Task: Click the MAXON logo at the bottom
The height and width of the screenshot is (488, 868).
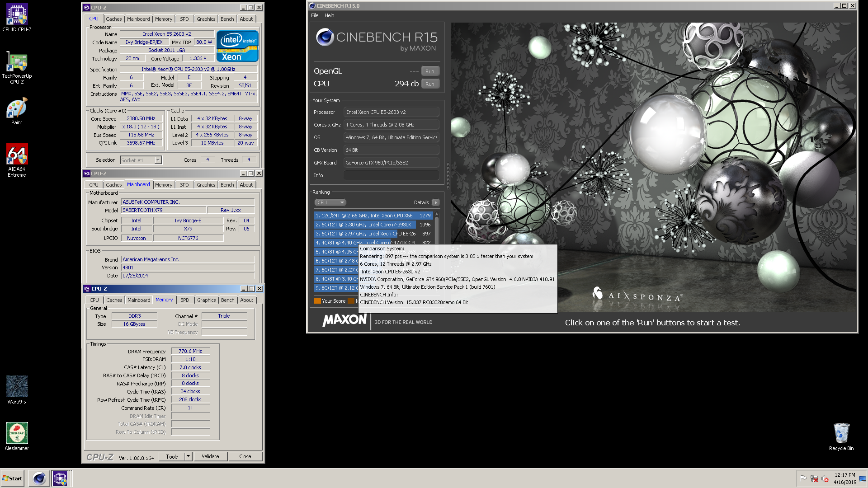Action: pyautogui.click(x=344, y=320)
